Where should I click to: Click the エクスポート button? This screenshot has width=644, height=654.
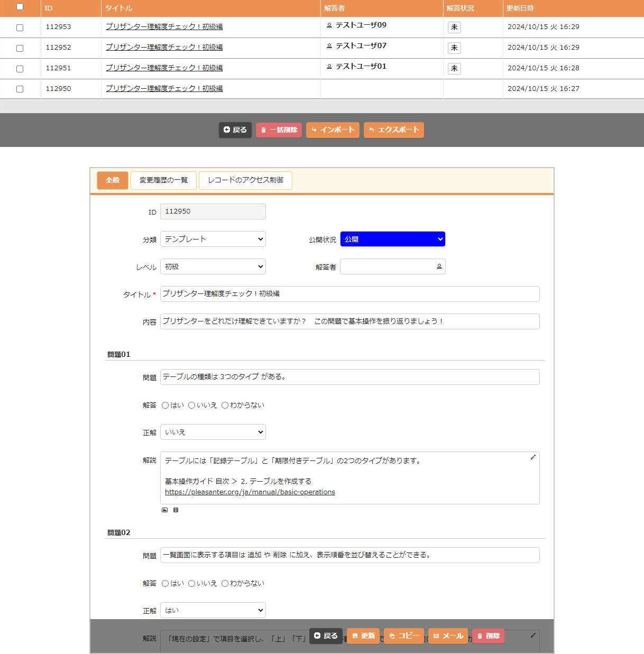pyautogui.click(x=394, y=130)
